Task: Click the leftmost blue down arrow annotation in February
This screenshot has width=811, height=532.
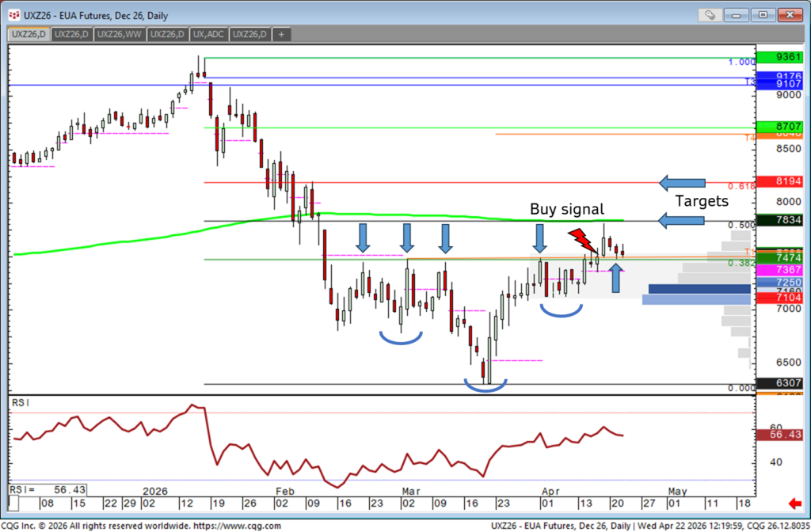Action: 363,237
